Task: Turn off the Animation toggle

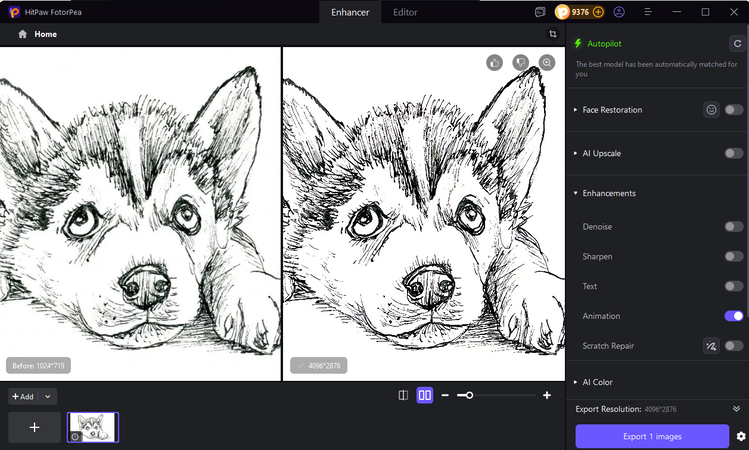Action: pos(734,316)
